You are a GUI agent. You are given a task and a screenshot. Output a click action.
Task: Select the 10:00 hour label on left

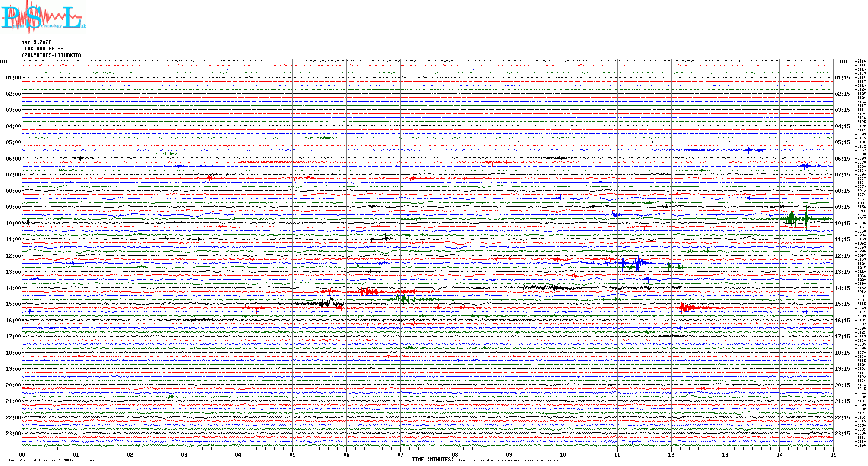coord(13,224)
